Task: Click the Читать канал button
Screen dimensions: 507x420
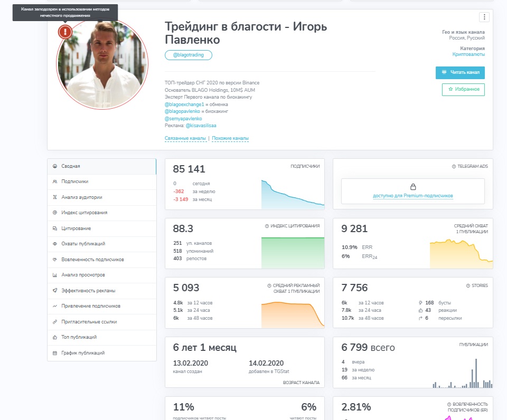Action: coord(460,72)
